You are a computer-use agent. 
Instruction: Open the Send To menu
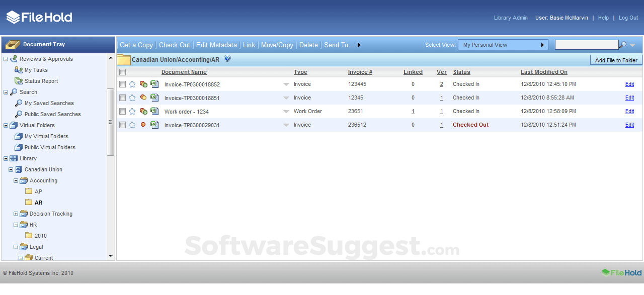338,45
